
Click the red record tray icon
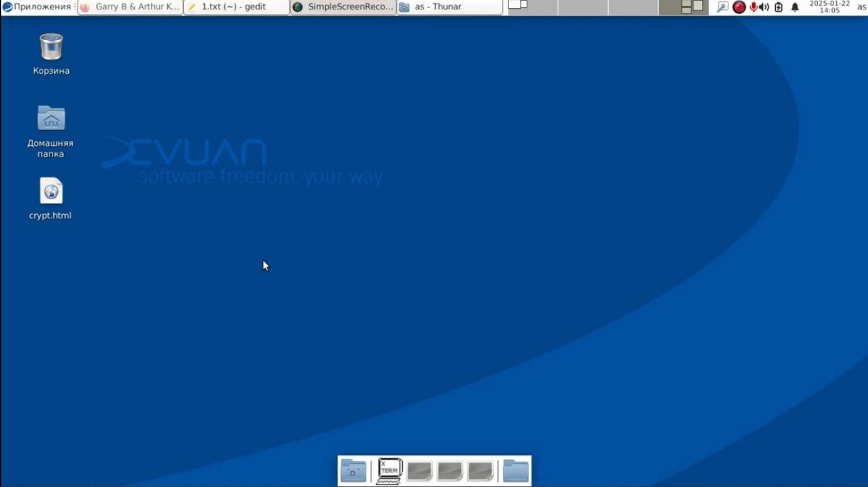pyautogui.click(x=739, y=7)
